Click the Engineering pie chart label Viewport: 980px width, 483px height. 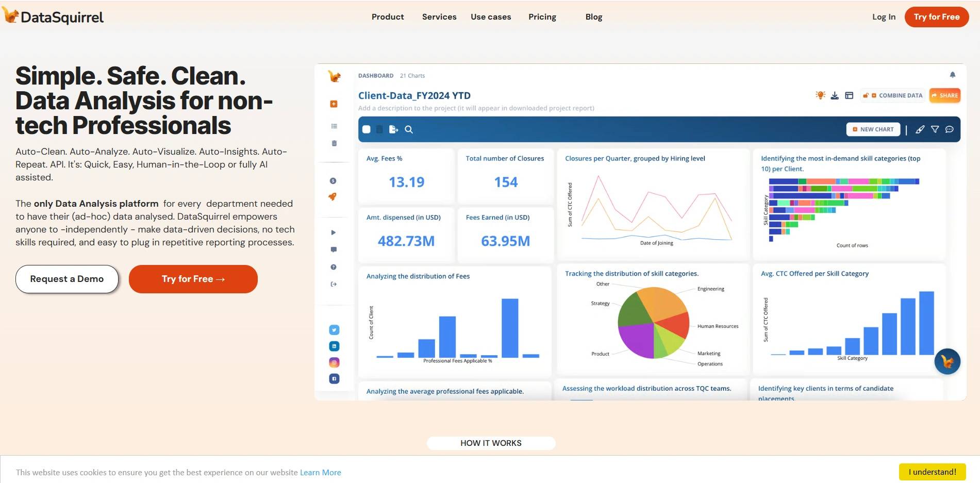711,289
